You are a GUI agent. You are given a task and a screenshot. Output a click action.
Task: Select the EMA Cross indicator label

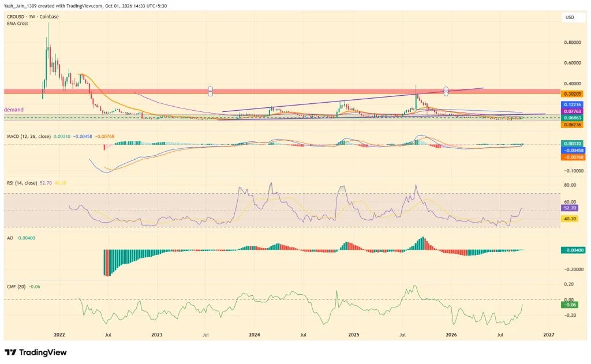point(18,23)
